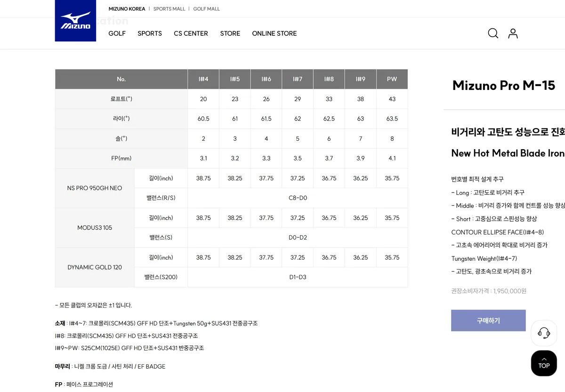Image resolution: width=565 pixels, height=392 pixels.
Task: Click the MODUS3 105 cell
Action: pyautogui.click(x=95, y=228)
